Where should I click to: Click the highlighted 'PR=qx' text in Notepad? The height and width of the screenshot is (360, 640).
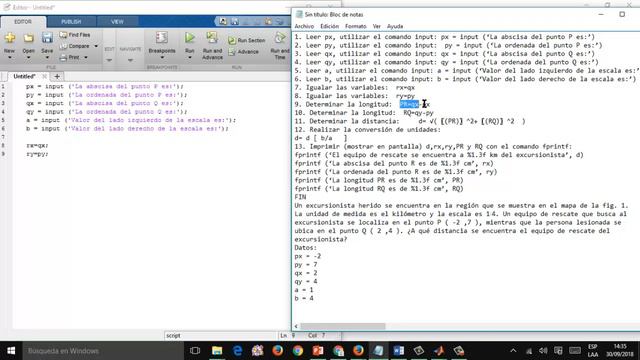409,104
